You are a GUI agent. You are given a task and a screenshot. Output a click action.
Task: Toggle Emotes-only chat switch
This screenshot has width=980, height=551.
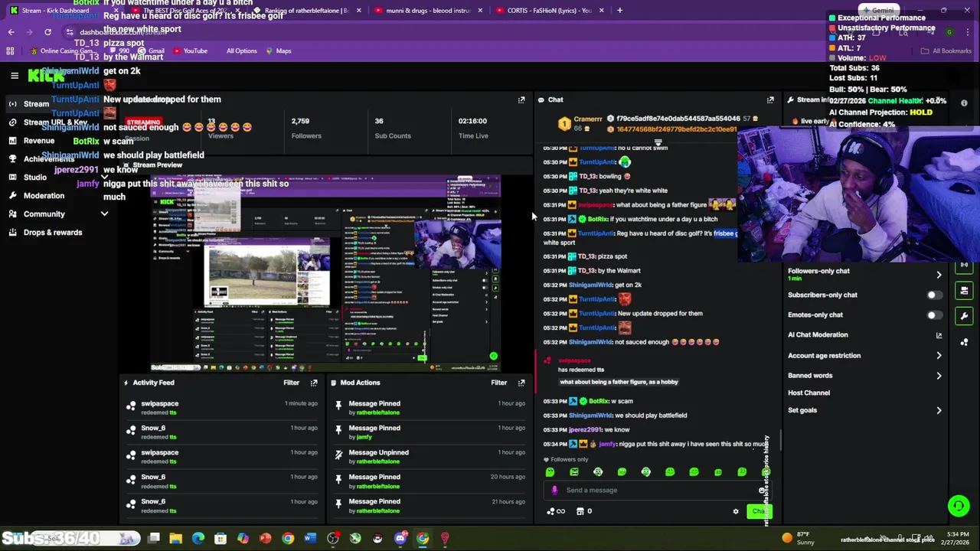pos(934,315)
